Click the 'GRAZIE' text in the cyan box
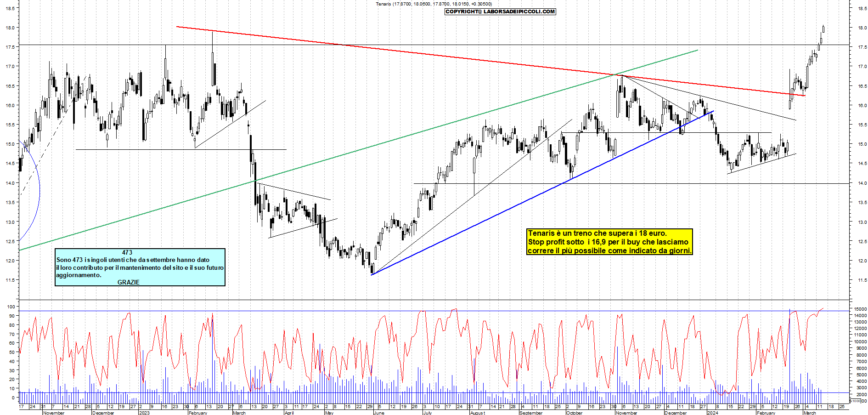Viewport: 868px width, 415px height. pos(129,282)
